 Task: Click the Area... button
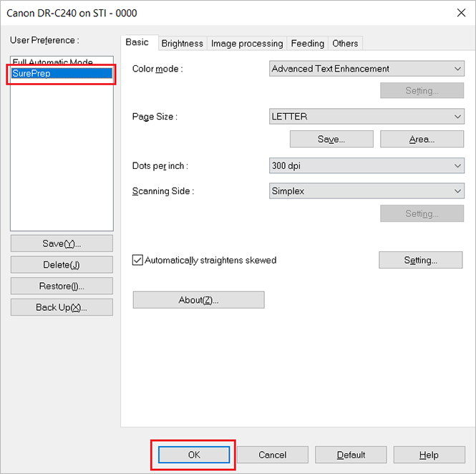click(x=422, y=140)
